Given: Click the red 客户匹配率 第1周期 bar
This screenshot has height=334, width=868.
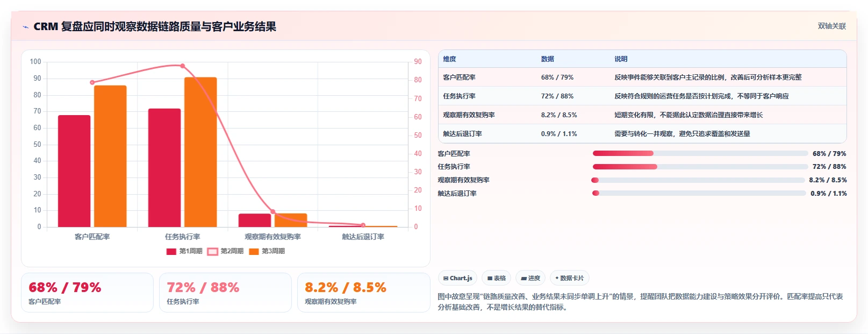Looking at the screenshot, I should point(74,171).
